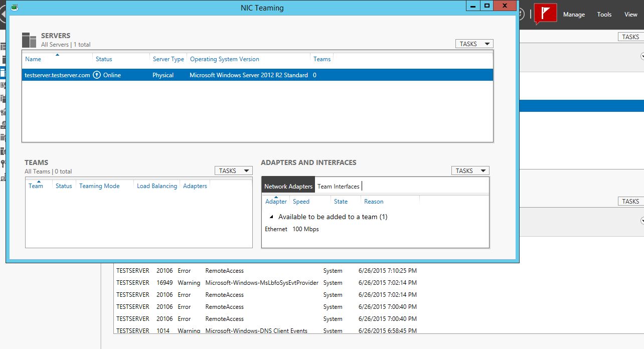
Task: Open the SERVERS Tasks dropdown
Action: [474, 44]
